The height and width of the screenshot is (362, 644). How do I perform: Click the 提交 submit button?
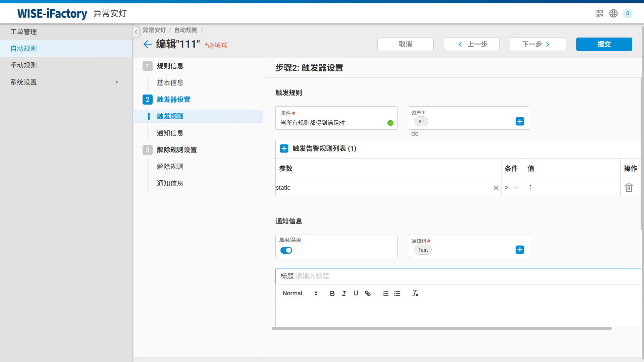[x=604, y=44]
